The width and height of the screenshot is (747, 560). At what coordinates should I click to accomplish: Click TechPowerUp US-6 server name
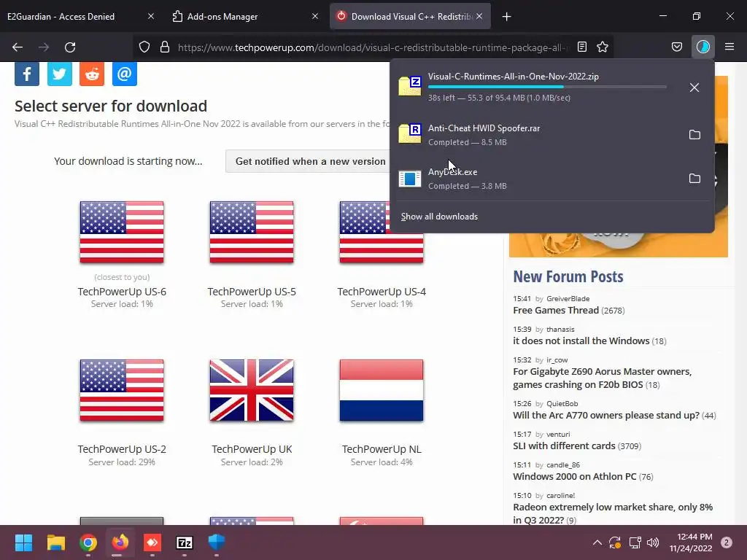pos(122,292)
